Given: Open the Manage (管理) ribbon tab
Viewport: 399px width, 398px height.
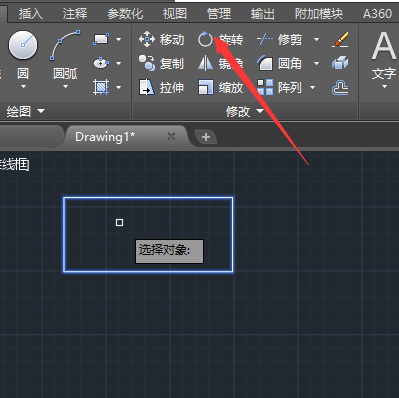Looking at the screenshot, I should coord(219,14).
